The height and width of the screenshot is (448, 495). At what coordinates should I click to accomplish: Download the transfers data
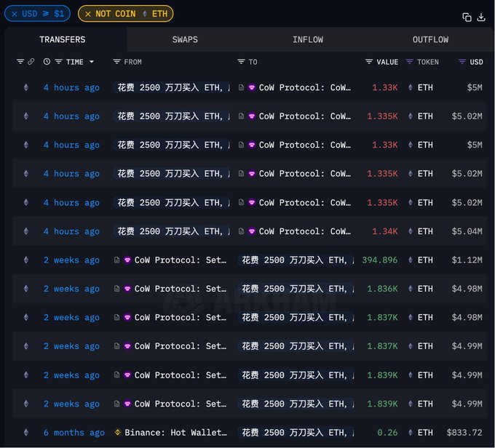tap(481, 17)
